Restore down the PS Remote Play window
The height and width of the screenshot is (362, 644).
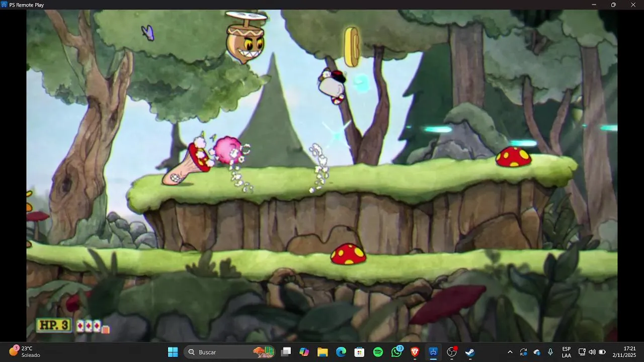tap(613, 5)
